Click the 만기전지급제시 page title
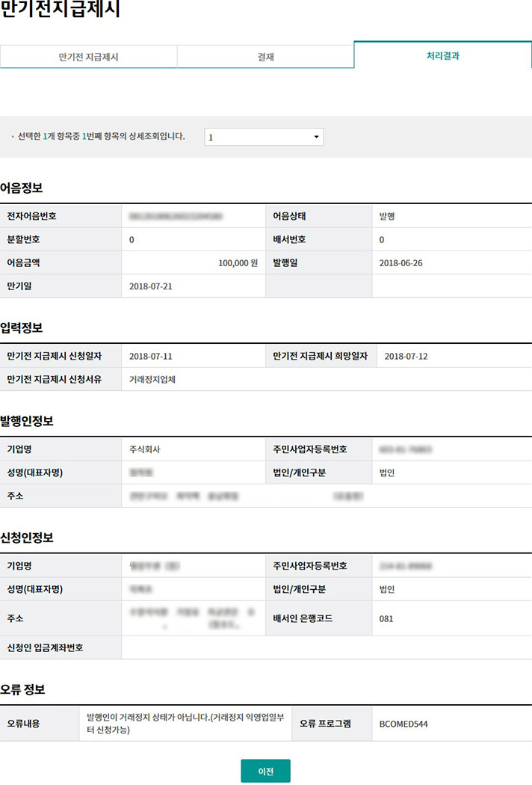This screenshot has width=532, height=785. click(x=60, y=11)
